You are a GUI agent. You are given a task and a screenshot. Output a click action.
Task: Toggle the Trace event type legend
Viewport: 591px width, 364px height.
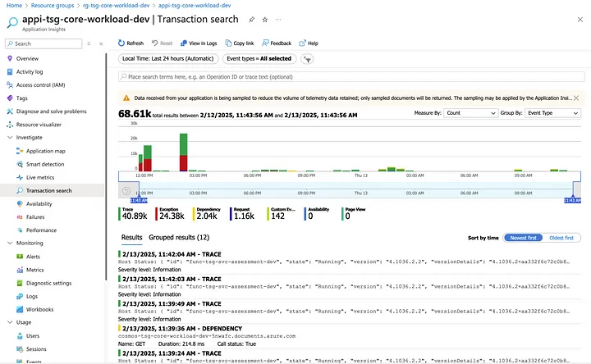(133, 214)
